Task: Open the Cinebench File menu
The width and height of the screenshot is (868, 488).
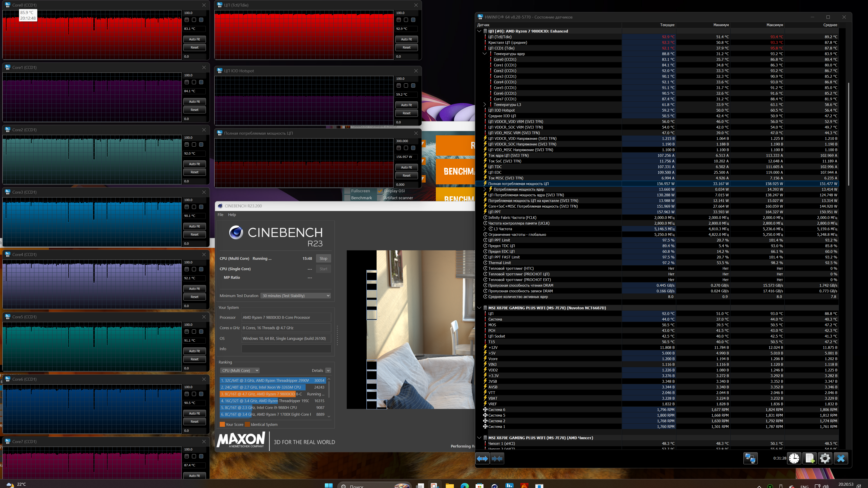Action: click(x=220, y=215)
